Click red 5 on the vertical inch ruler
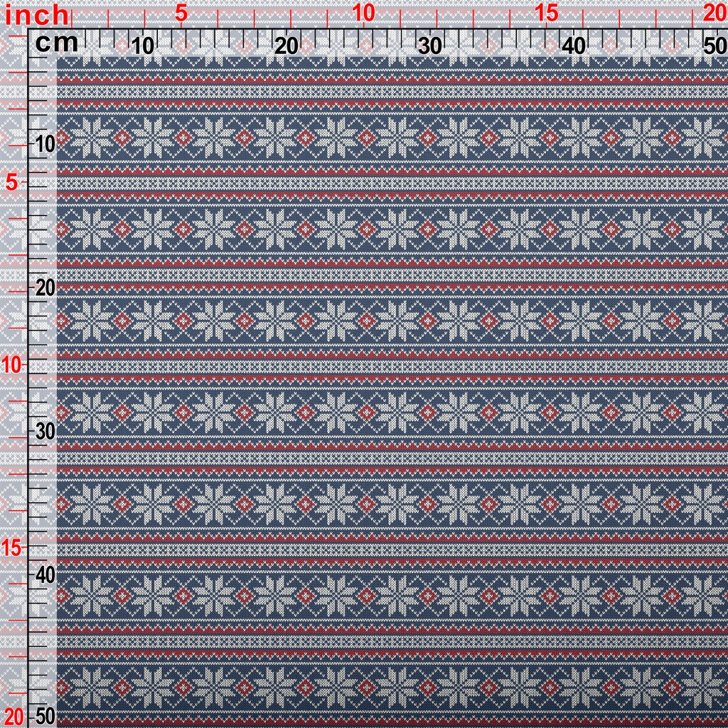Screen dimensions: 728x728 tap(11, 183)
